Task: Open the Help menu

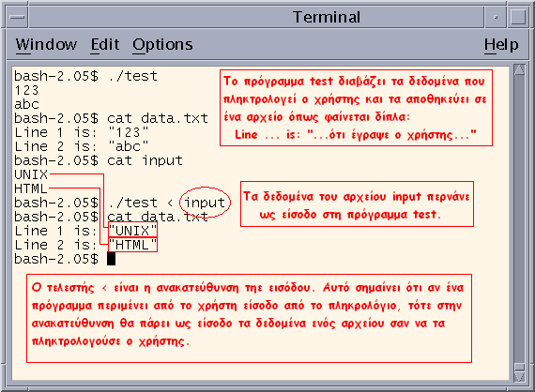Action: (x=501, y=45)
